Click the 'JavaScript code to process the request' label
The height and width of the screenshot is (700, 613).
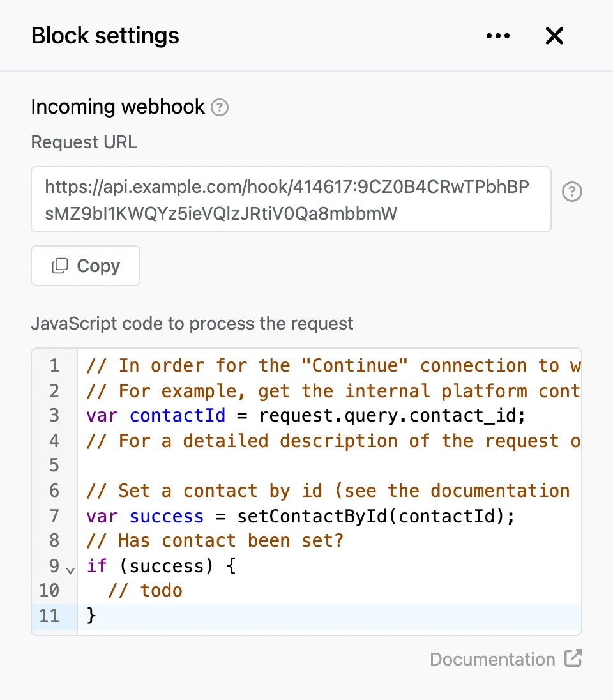[192, 324]
